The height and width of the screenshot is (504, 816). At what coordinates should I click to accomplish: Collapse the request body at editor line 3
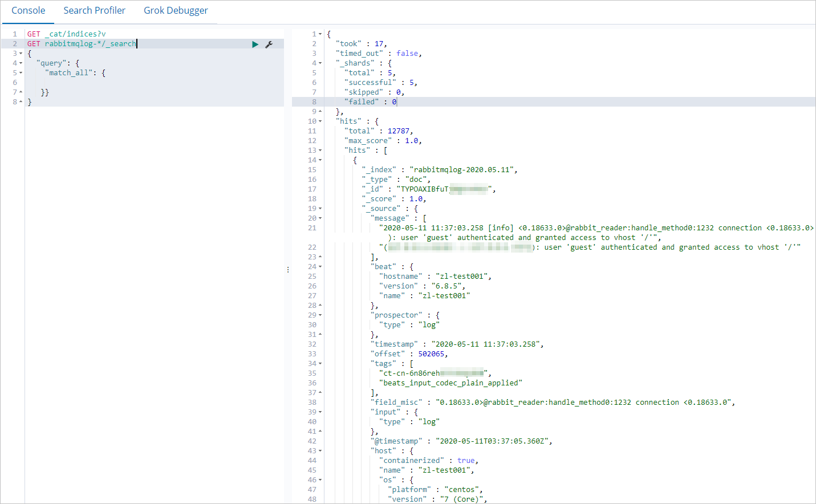pyautogui.click(x=21, y=54)
